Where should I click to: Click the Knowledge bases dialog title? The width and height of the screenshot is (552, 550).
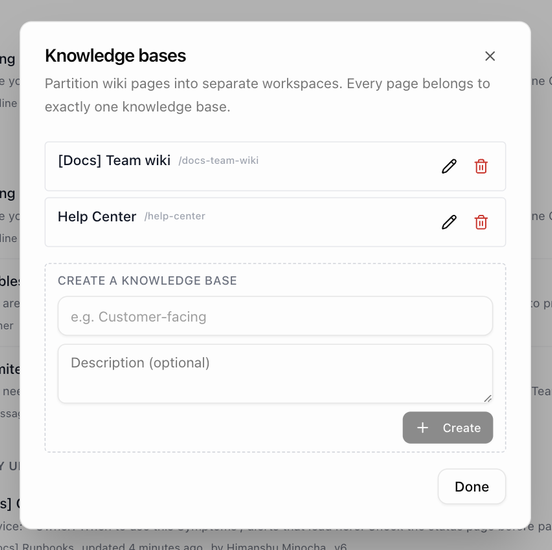[x=115, y=56]
